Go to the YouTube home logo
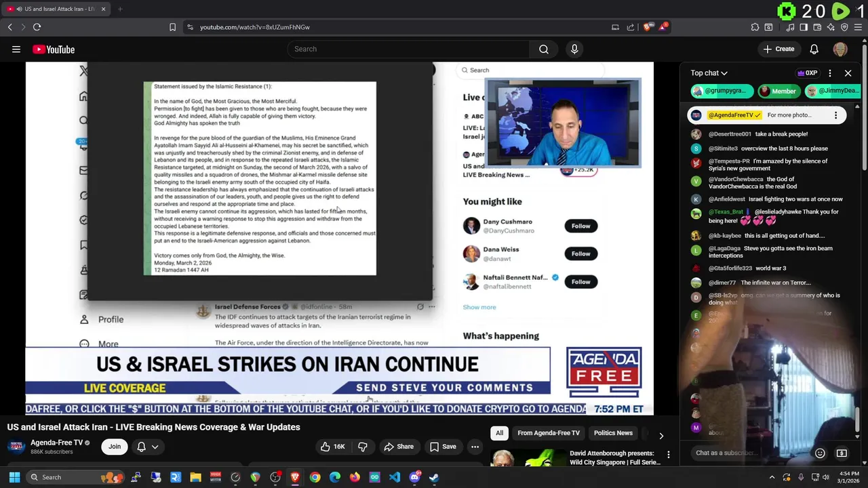Image resolution: width=868 pixels, height=488 pixels. click(x=53, y=49)
